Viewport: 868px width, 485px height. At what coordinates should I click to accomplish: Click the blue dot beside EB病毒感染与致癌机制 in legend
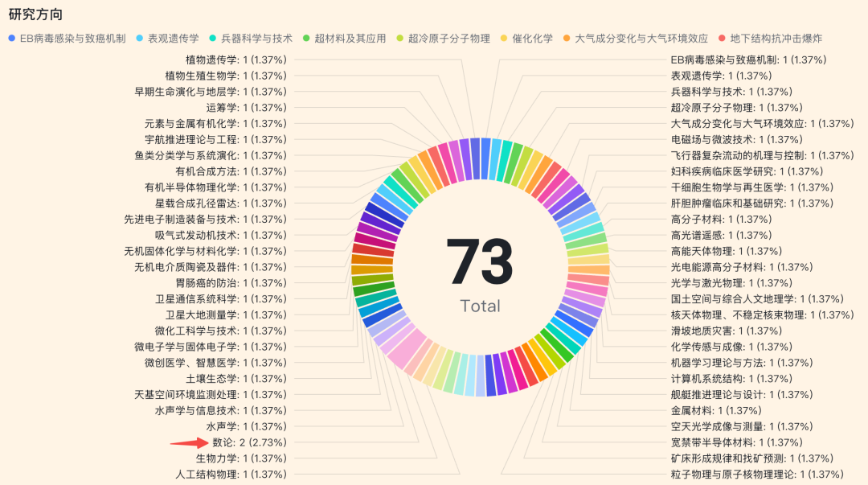click(10, 39)
